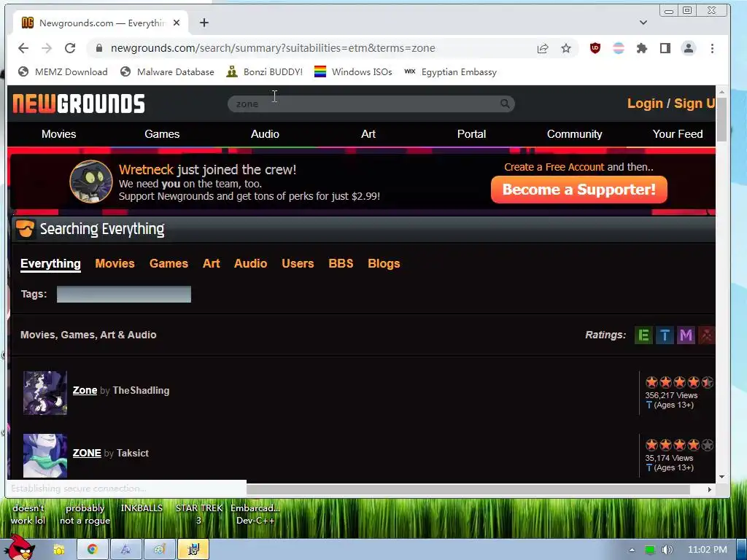Open Chrome from the taskbar
The height and width of the screenshot is (560, 747).
point(93,549)
